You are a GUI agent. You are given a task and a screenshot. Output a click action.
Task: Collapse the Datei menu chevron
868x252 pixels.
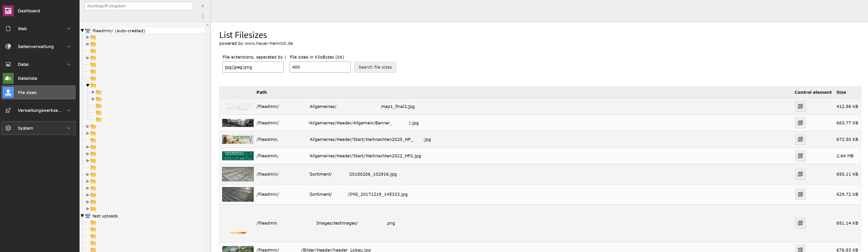pyautogui.click(x=69, y=64)
